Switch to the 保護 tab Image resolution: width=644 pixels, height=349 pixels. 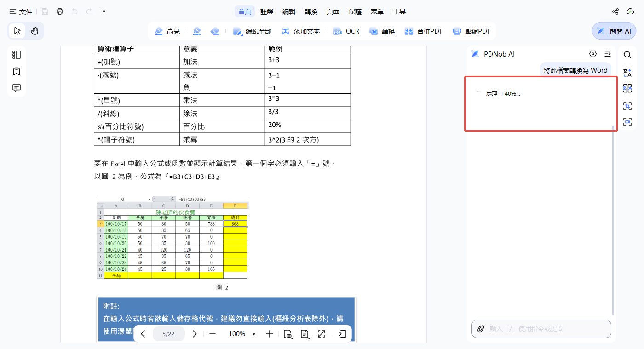(x=355, y=11)
